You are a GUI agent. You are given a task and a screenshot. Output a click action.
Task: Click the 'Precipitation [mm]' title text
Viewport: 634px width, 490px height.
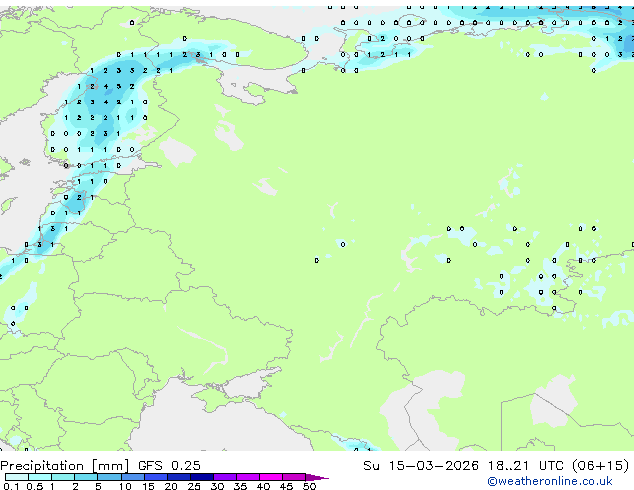(64, 466)
